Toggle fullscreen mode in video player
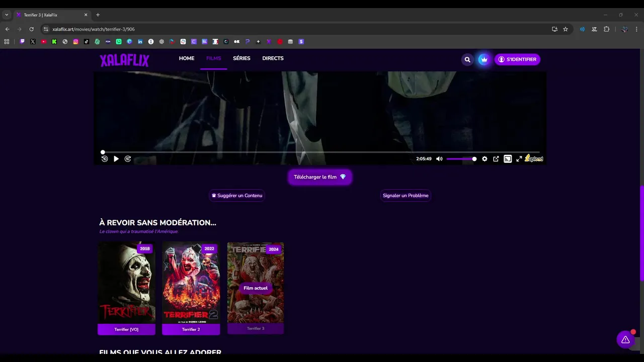This screenshot has width=644, height=362. 519,159
